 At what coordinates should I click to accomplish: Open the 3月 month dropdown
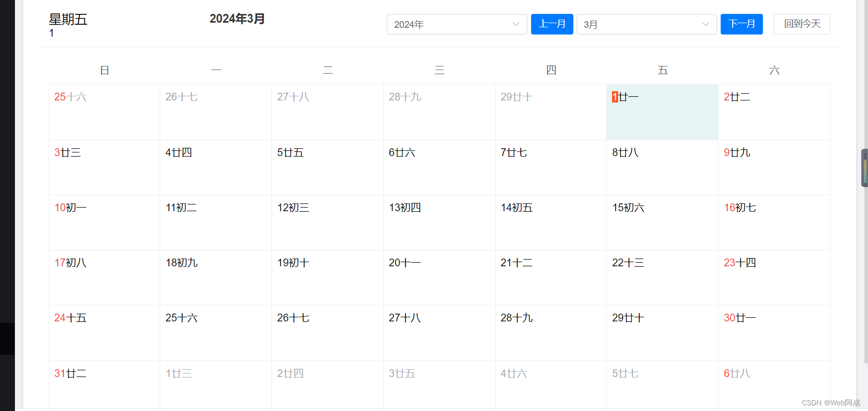(646, 24)
